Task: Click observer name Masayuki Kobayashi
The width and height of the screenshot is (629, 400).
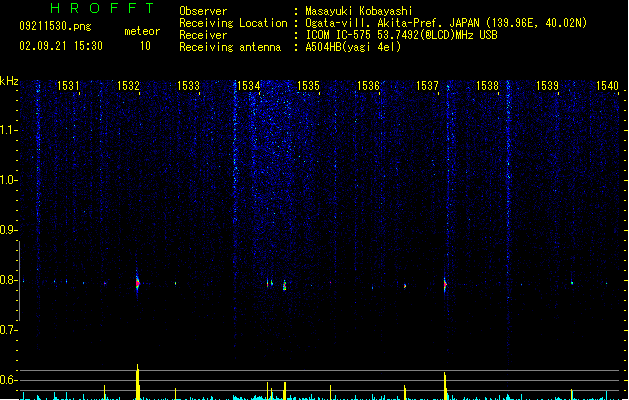Action: pyautogui.click(x=359, y=11)
